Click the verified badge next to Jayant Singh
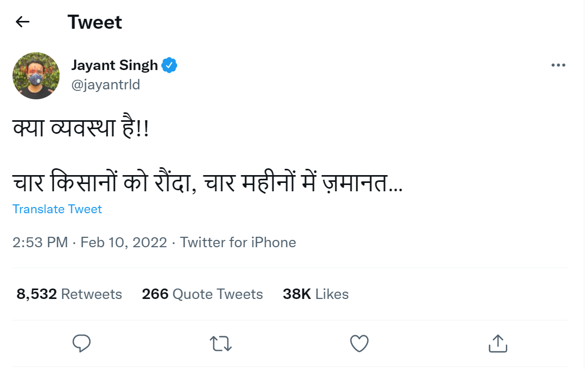Screen dimensions: 588x369 click(x=170, y=64)
